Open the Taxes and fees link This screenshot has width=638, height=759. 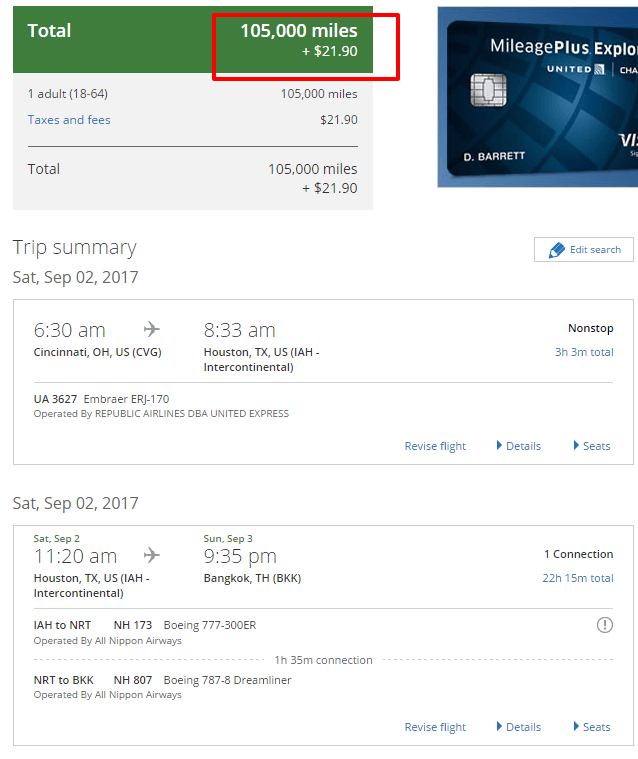click(69, 120)
